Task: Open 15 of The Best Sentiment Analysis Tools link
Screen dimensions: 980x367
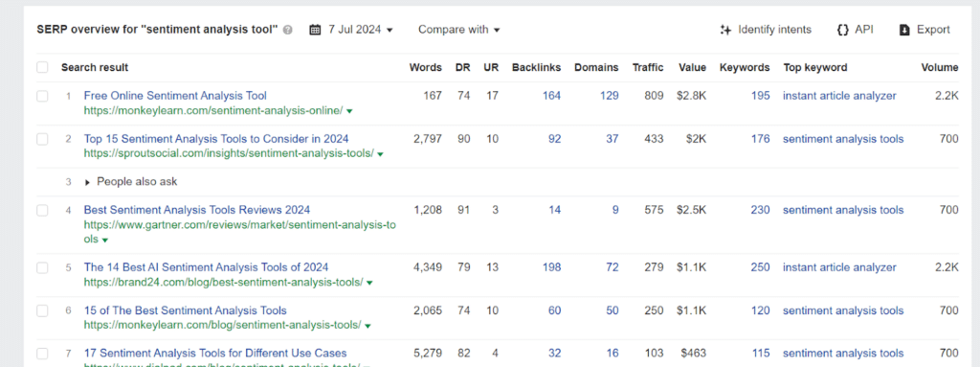Action: 185,310
